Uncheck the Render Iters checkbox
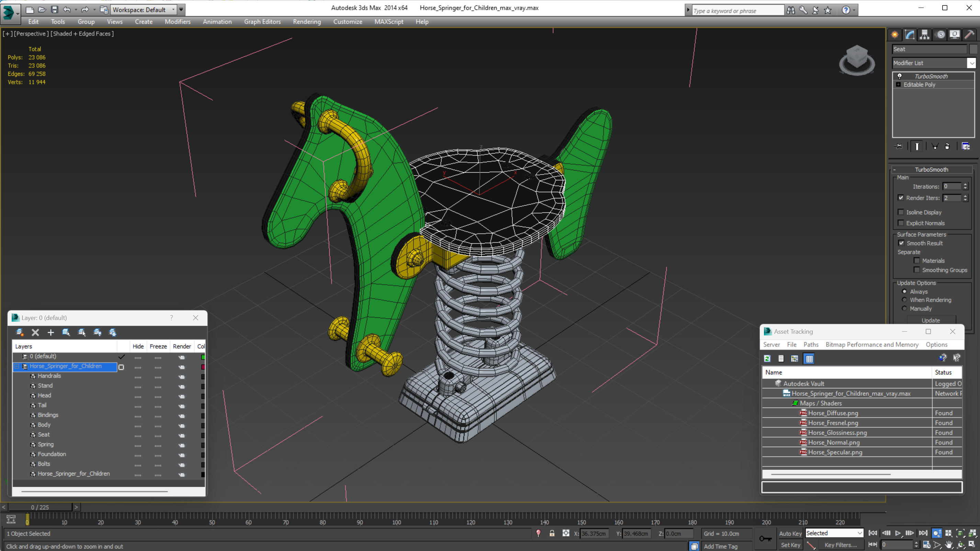980x551 pixels. [901, 197]
